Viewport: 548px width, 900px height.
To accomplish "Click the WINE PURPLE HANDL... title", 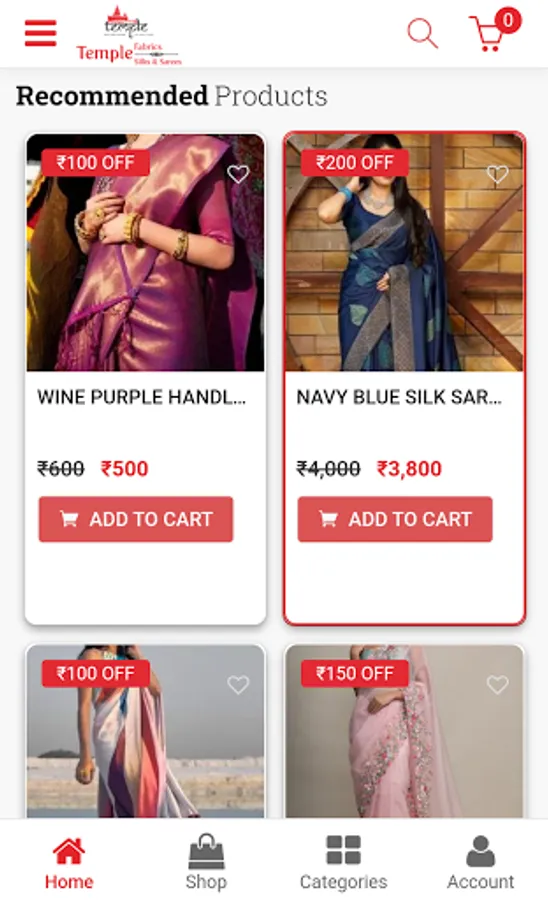I will (142, 397).
